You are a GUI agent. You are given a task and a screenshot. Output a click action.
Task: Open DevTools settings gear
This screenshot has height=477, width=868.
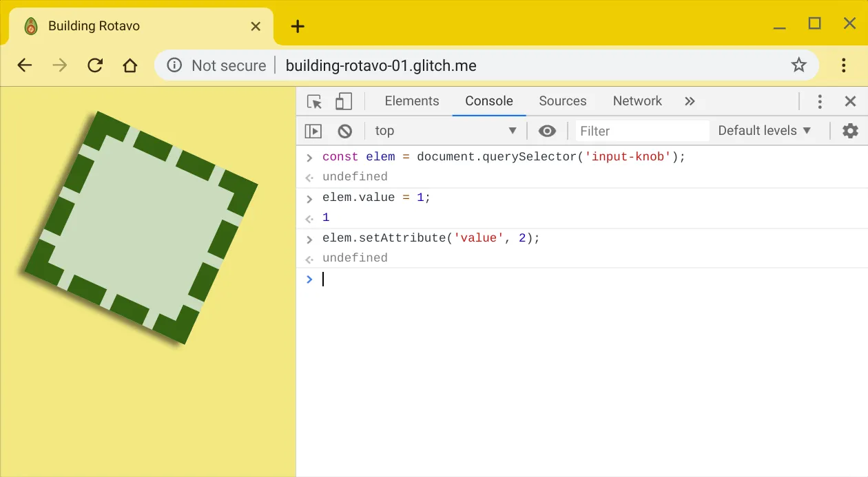click(850, 130)
